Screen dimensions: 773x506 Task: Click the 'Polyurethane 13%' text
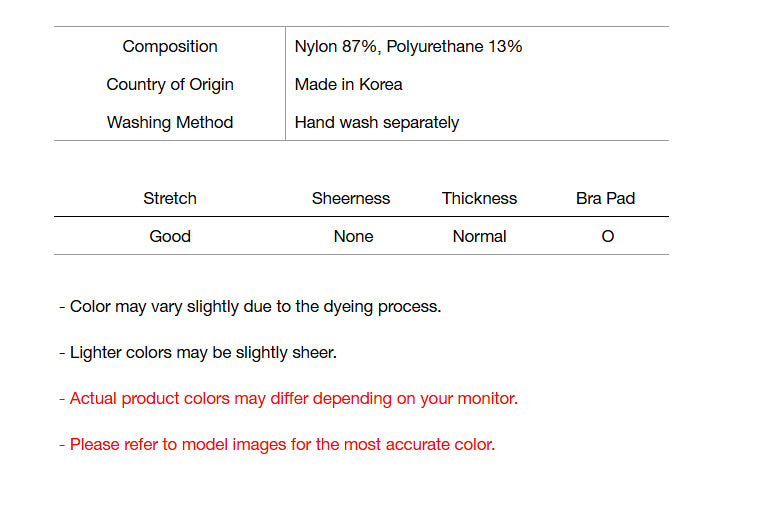(x=454, y=46)
